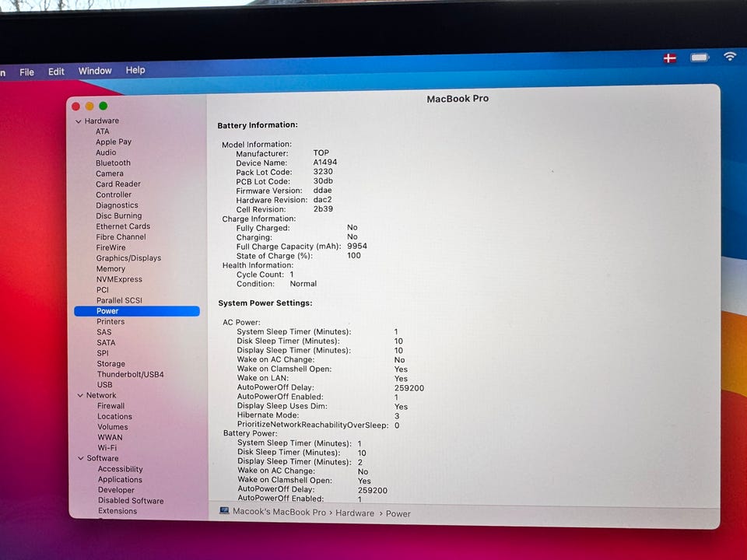Select Graphics/Displays in the sidebar
The width and height of the screenshot is (747, 560).
(128, 258)
